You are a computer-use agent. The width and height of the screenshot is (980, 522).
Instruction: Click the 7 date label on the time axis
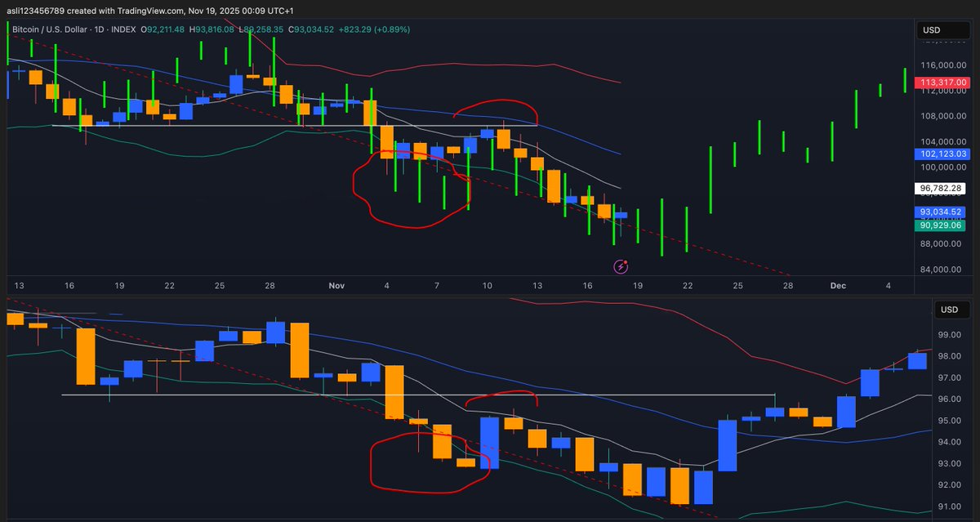coord(437,286)
